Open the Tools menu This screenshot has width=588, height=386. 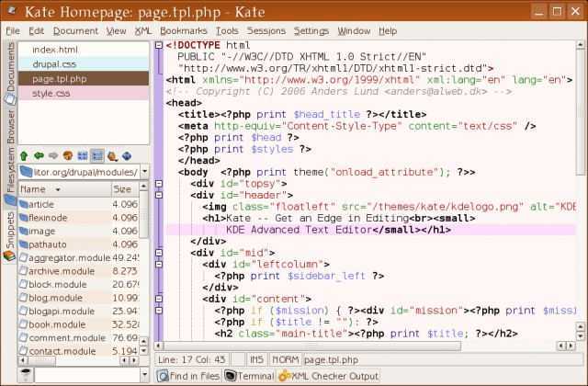227,31
